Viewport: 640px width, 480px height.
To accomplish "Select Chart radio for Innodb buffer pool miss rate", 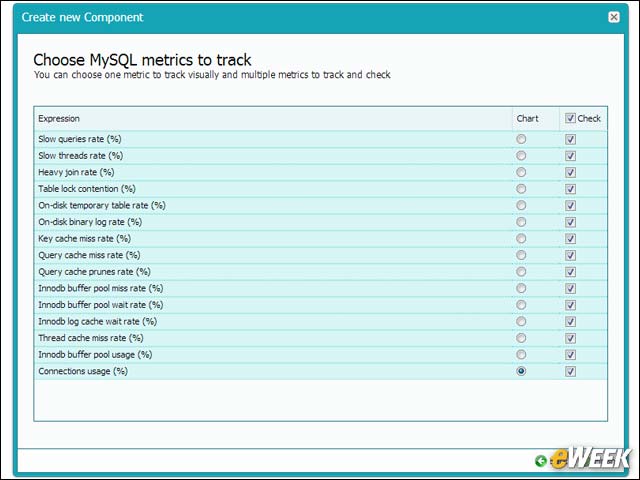I will click(521, 288).
